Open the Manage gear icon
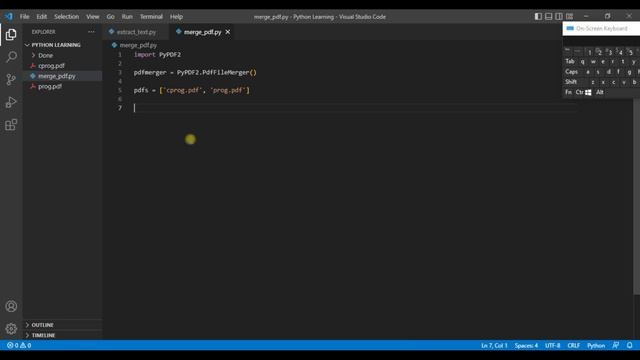640x360 pixels. pyautogui.click(x=11, y=329)
